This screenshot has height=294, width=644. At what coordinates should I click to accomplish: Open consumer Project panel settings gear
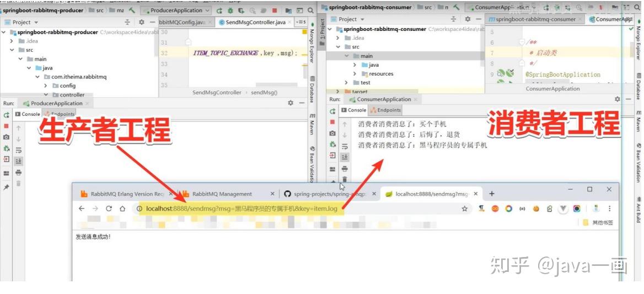[468, 19]
